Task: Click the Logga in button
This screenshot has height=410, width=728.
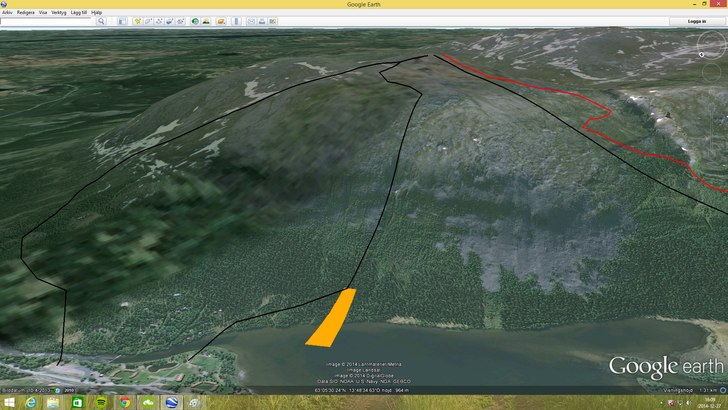Action: (x=696, y=21)
